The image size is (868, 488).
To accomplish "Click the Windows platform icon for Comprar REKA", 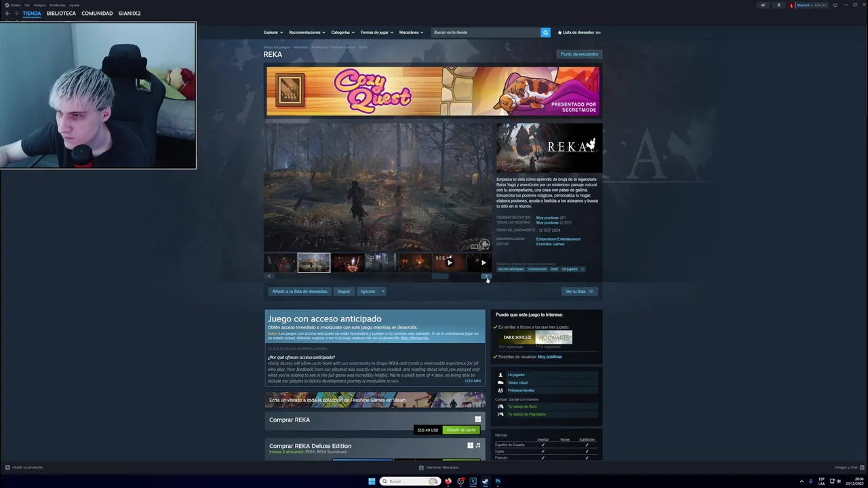I will (x=477, y=420).
